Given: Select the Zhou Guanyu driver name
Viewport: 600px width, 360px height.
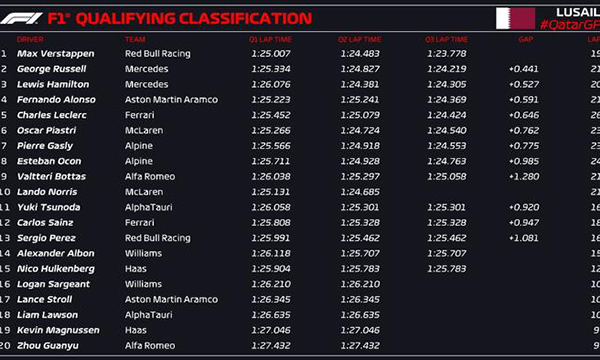Looking at the screenshot, I should [48, 346].
